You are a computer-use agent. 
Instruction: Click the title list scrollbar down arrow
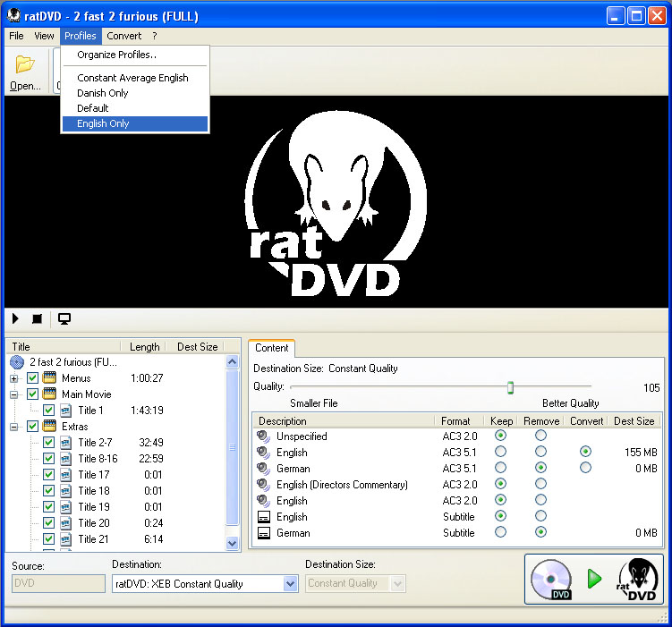click(x=233, y=543)
